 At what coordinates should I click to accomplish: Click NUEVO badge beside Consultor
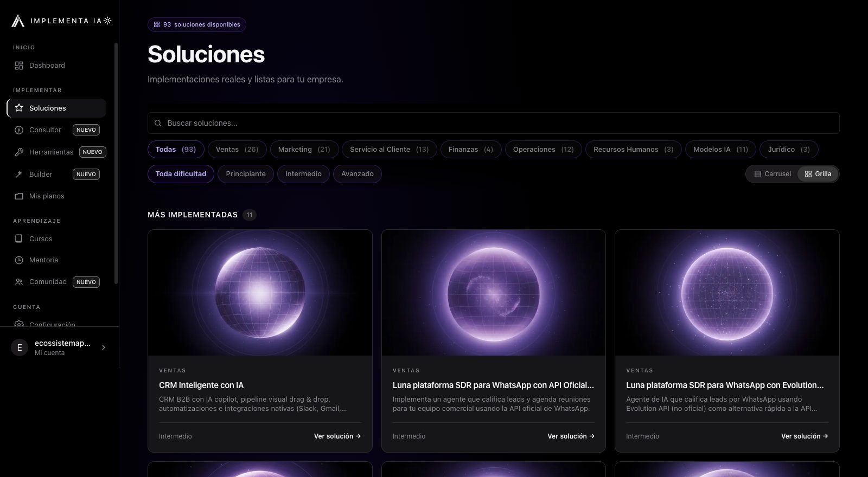tap(86, 130)
